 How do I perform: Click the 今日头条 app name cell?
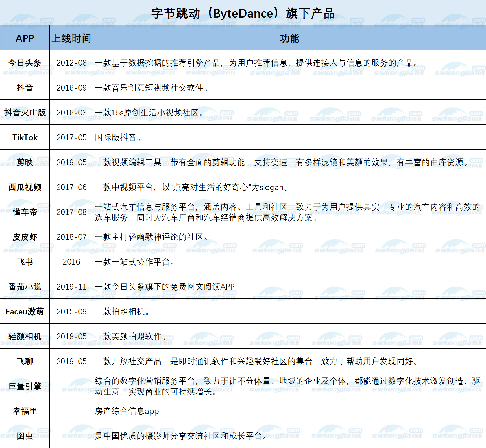pos(25,63)
